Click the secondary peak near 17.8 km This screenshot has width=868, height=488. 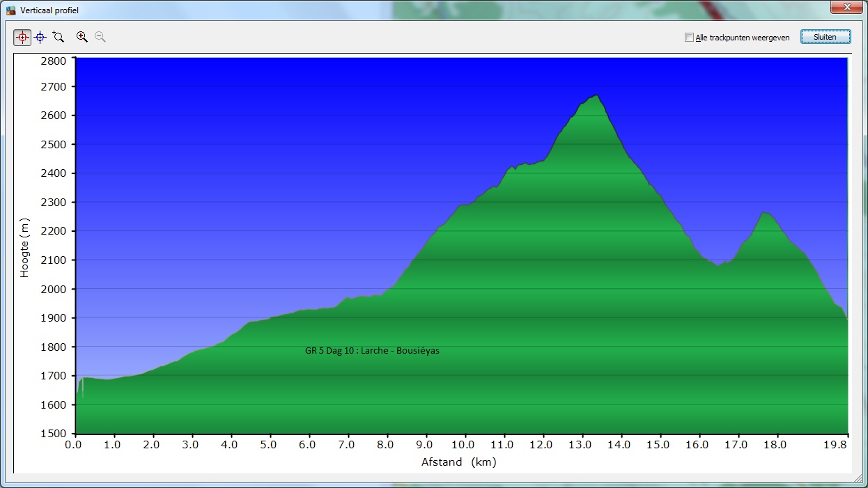pyautogui.click(x=764, y=213)
